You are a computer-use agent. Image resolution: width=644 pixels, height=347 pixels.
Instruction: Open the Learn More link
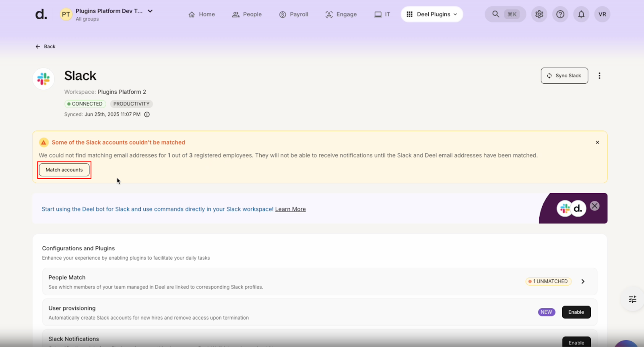click(x=290, y=209)
